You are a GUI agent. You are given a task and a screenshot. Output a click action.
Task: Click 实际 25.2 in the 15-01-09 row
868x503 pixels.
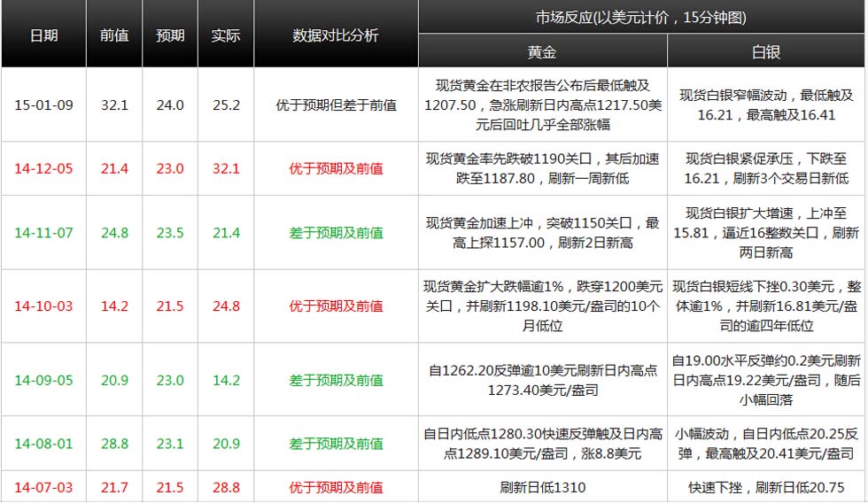coord(226,105)
